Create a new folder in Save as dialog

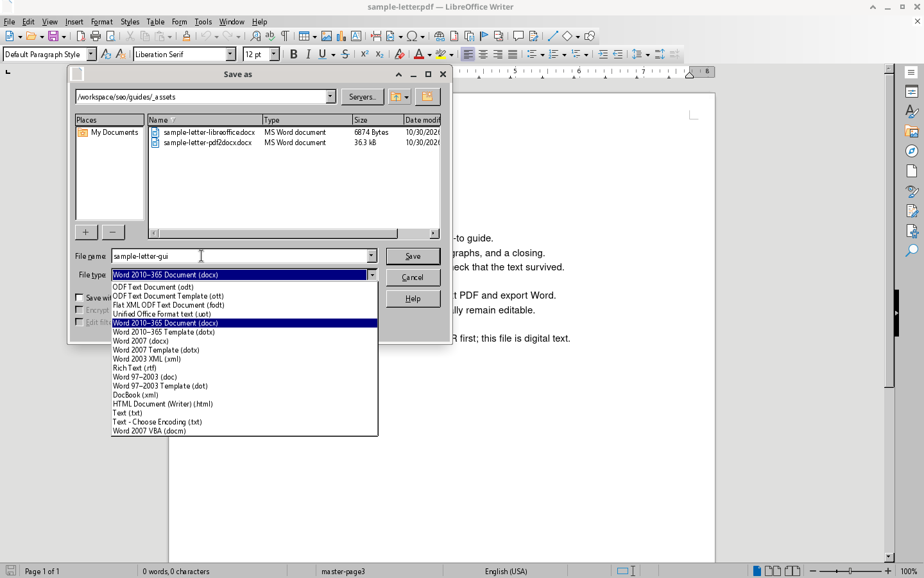[x=427, y=97]
